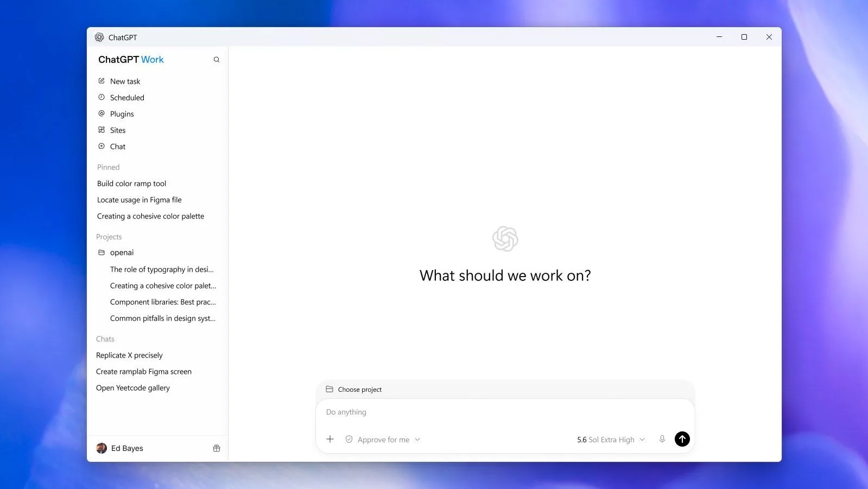Click the Chat icon in sidebar
Screen dimensions: 868x489
point(102,146)
